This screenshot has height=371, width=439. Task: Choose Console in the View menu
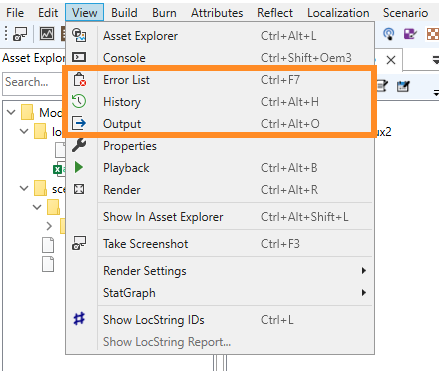click(220, 58)
